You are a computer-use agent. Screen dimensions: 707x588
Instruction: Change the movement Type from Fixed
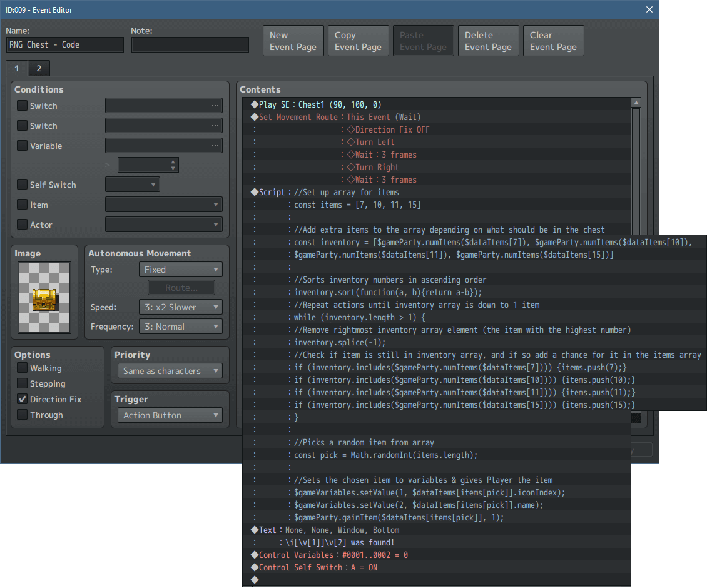(x=180, y=269)
